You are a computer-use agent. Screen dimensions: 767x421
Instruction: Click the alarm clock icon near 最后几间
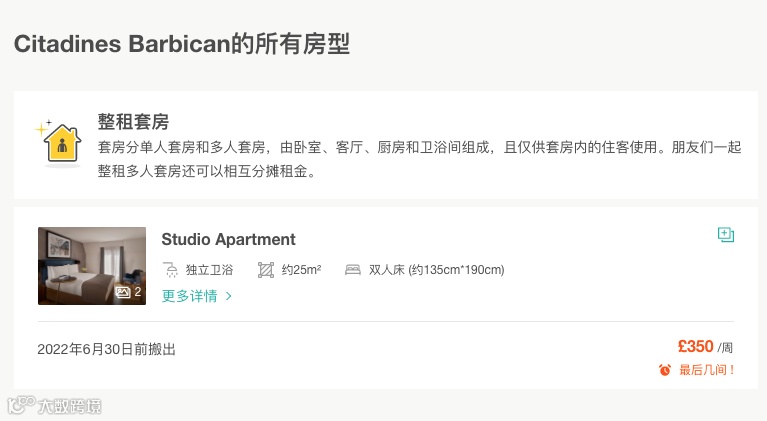(665, 370)
